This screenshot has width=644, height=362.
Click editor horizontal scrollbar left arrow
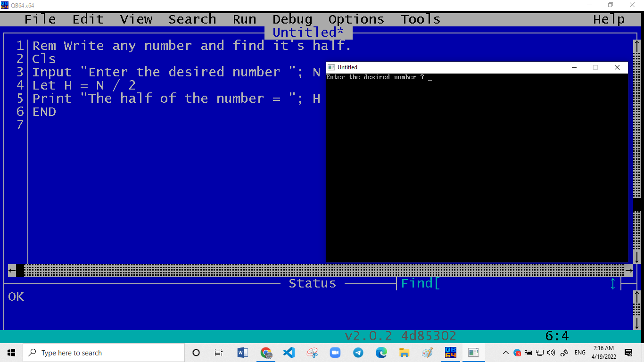click(x=12, y=271)
